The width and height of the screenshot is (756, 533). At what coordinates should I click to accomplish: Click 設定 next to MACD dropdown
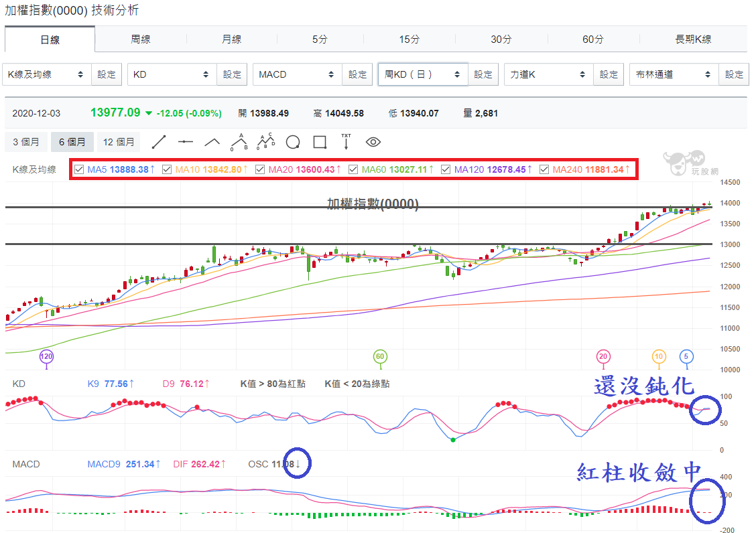357,75
